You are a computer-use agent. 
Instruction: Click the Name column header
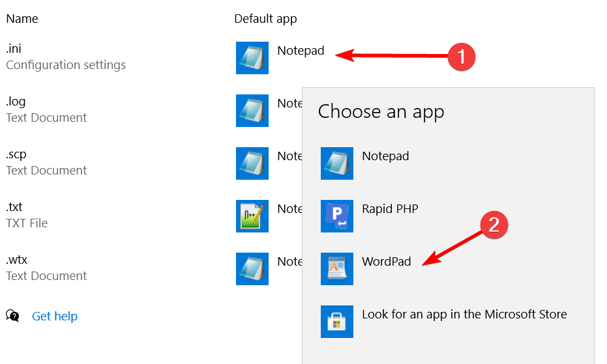pos(22,19)
